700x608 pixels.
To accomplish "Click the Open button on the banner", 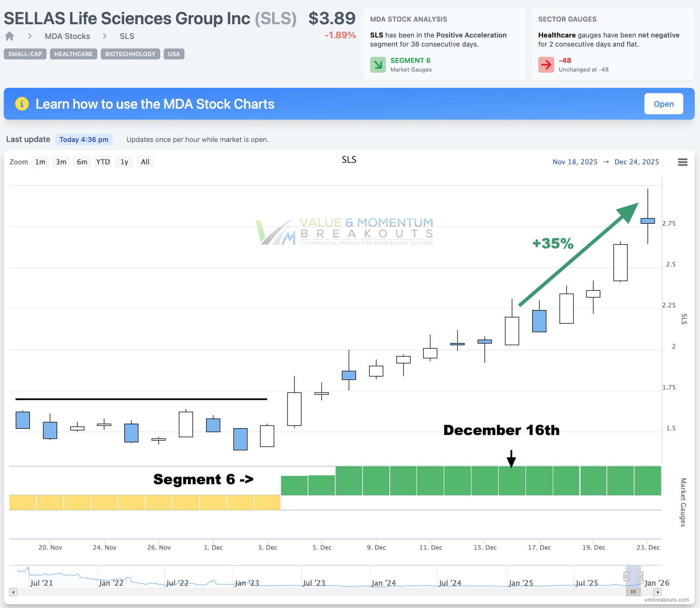I will [x=663, y=104].
